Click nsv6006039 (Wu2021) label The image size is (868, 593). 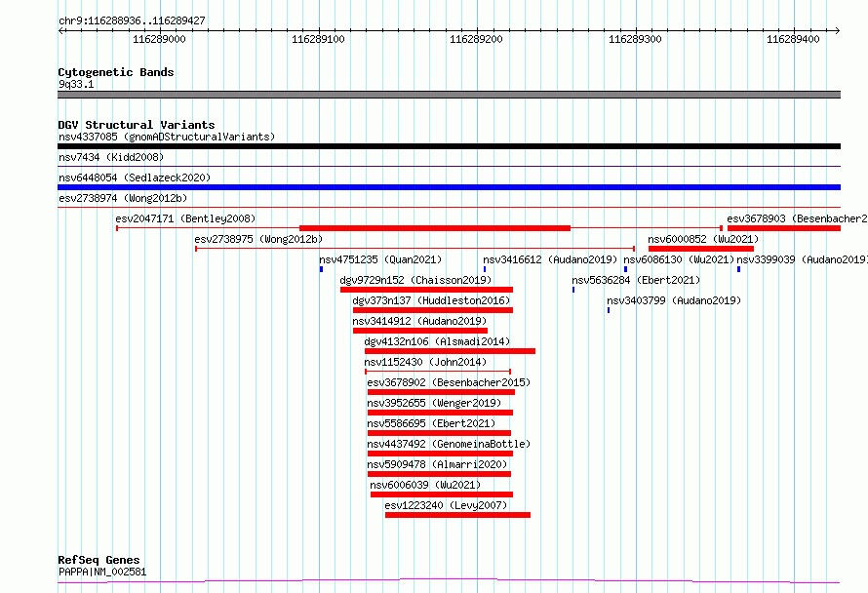[x=425, y=485]
